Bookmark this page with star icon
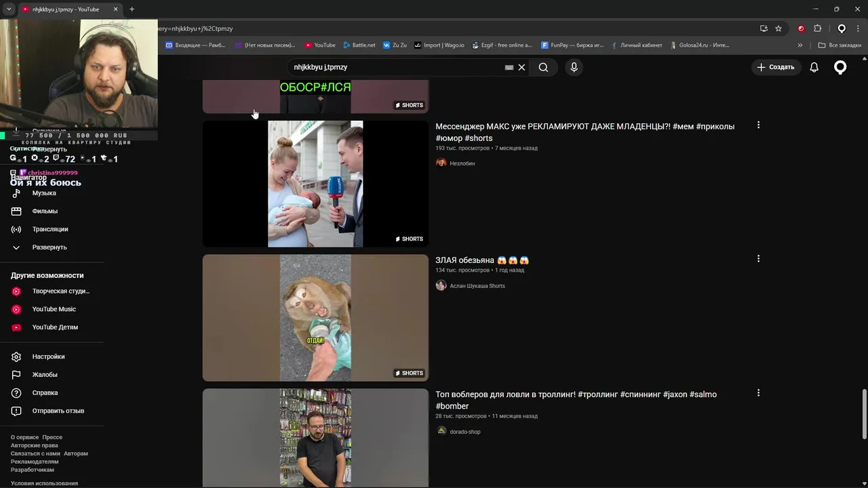 point(778,28)
